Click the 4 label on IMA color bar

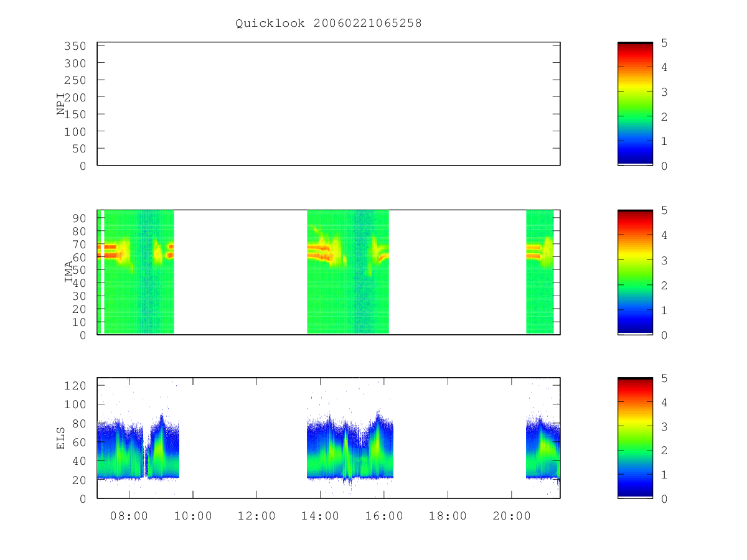pos(665,236)
